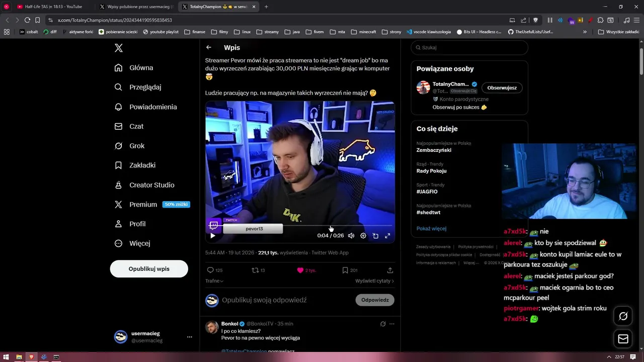
Task: Open Grok in sidebar
Action: point(129,146)
